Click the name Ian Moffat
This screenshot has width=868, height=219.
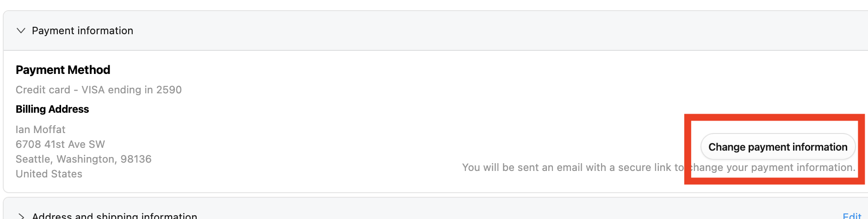(x=40, y=129)
